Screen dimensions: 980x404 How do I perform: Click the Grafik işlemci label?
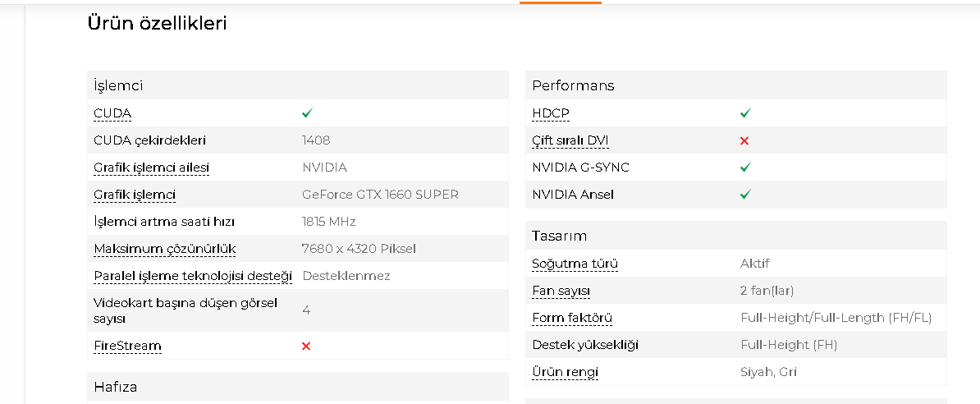(x=135, y=195)
